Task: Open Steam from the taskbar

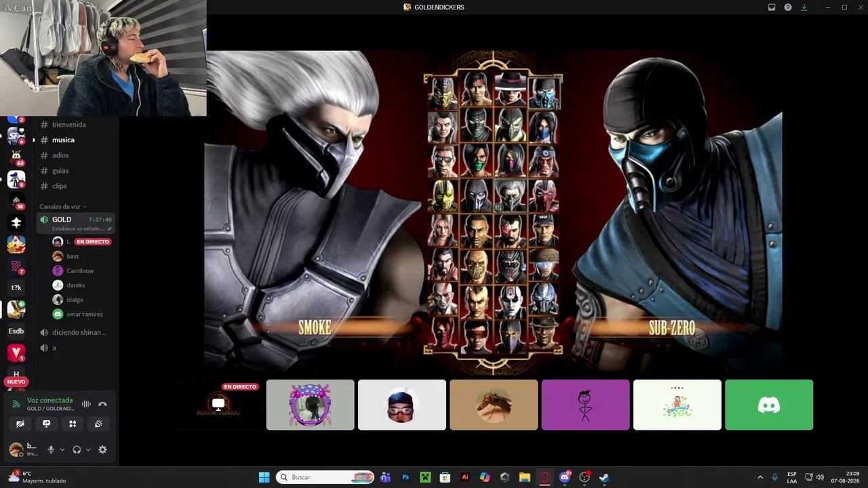Action: coord(604,477)
